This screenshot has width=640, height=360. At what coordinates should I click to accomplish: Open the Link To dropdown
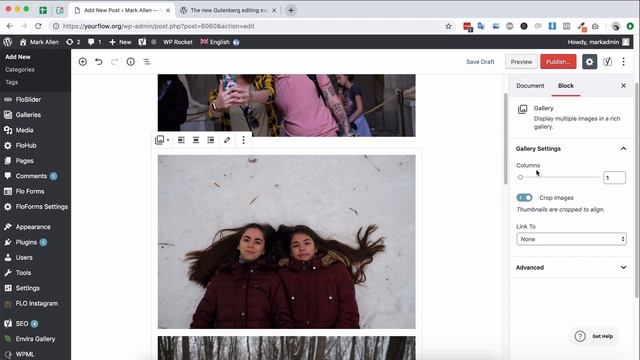point(571,239)
